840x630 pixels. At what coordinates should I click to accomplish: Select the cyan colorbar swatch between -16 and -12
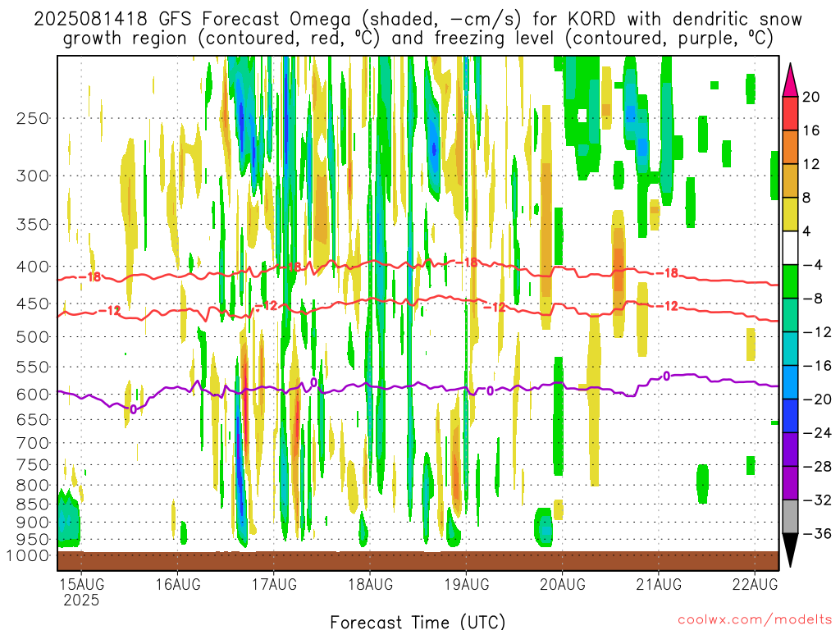coord(790,349)
